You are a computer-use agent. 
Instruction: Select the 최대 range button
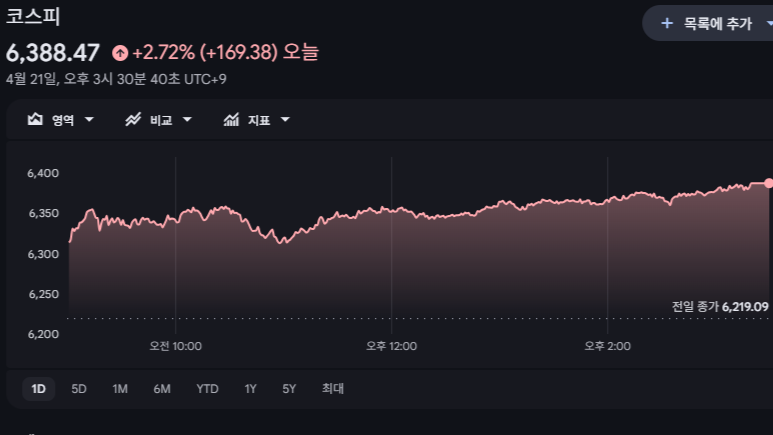(x=333, y=389)
